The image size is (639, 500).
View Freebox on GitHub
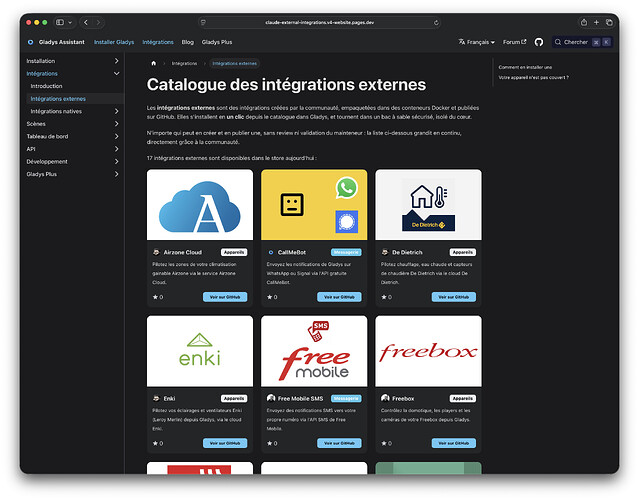[x=454, y=443]
